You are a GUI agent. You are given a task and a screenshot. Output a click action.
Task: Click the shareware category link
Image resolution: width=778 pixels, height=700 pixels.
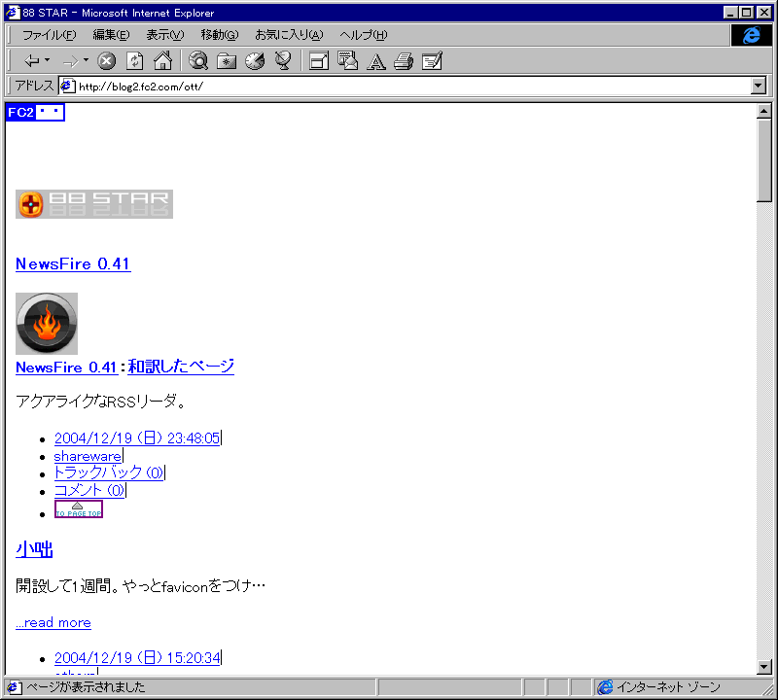coord(88,456)
